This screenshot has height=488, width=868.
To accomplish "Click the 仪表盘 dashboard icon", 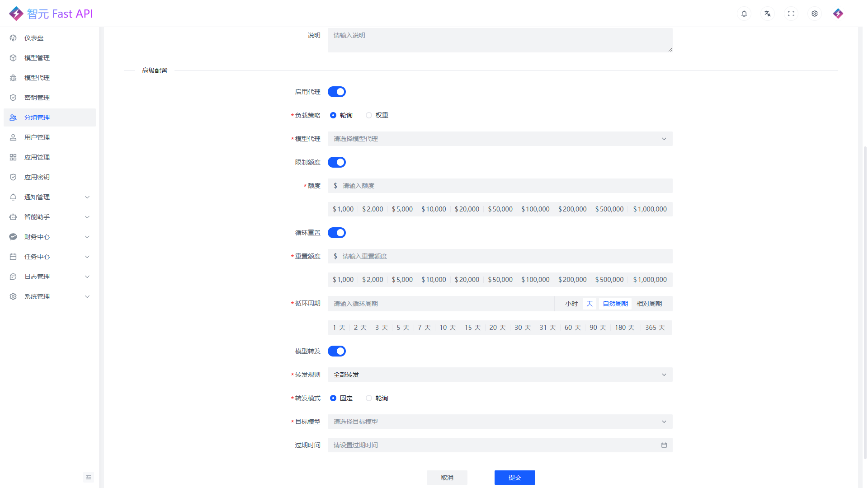I will pyautogui.click(x=13, y=38).
